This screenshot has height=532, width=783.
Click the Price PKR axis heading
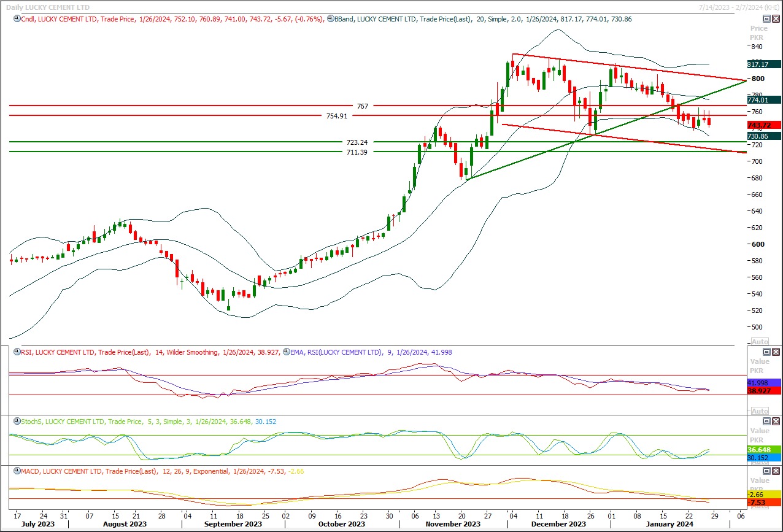pos(759,33)
